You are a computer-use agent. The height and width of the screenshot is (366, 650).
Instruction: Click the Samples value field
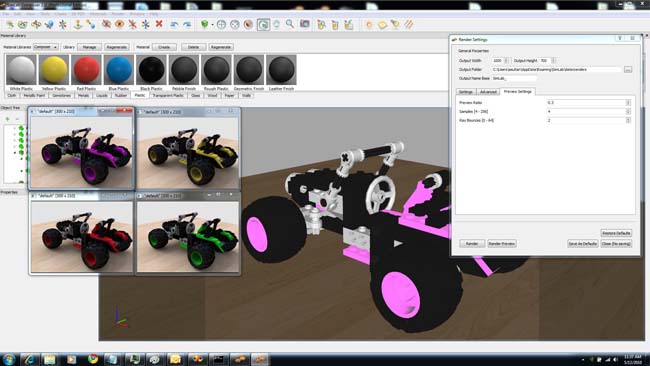(585, 111)
